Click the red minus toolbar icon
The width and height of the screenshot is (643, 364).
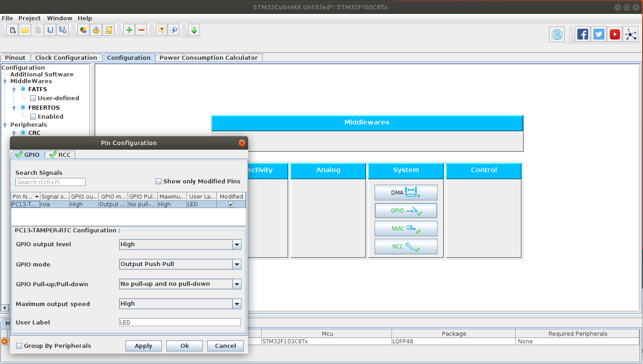[x=142, y=31]
